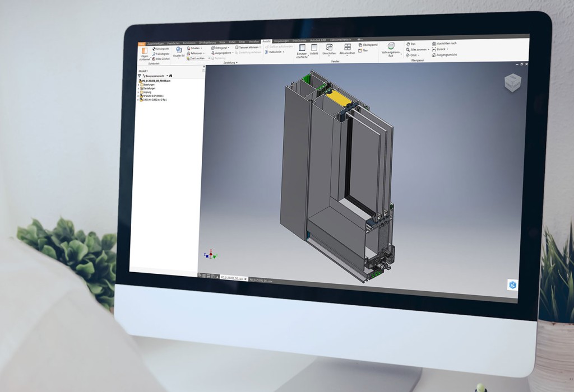Expand the Darstellungen tree node
Image resolution: width=574 pixels, height=392 pixels.
point(138,88)
